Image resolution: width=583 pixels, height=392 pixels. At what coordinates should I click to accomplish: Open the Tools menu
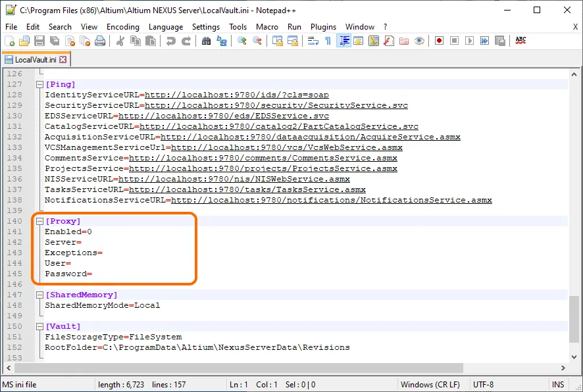238,27
